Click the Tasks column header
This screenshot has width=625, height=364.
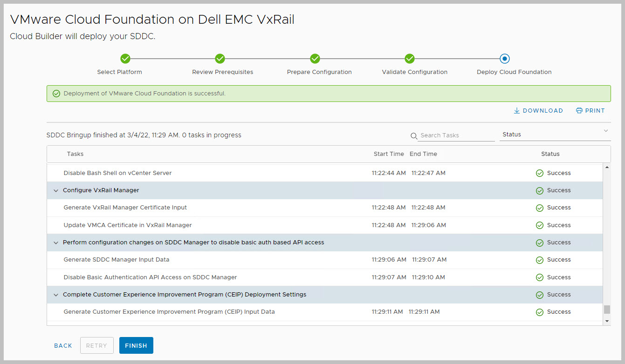point(75,154)
